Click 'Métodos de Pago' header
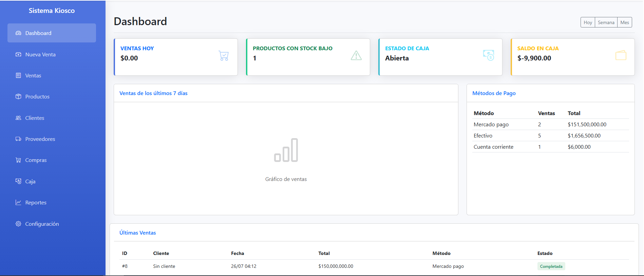The height and width of the screenshot is (276, 644). tap(494, 93)
